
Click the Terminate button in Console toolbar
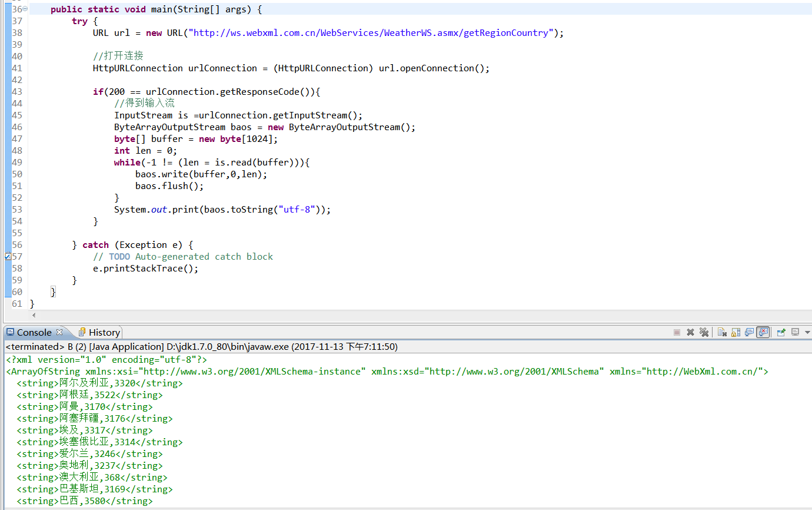click(677, 332)
